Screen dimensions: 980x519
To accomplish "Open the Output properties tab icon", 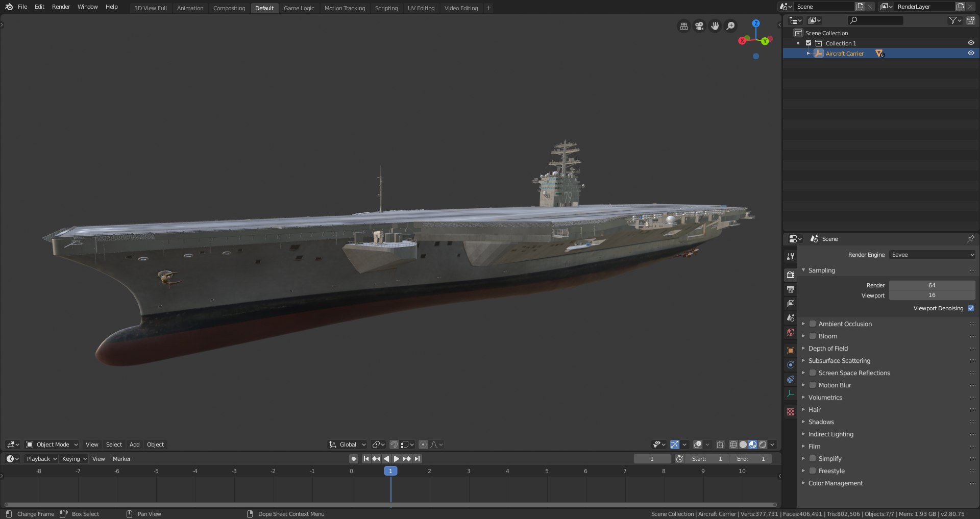I will (791, 289).
